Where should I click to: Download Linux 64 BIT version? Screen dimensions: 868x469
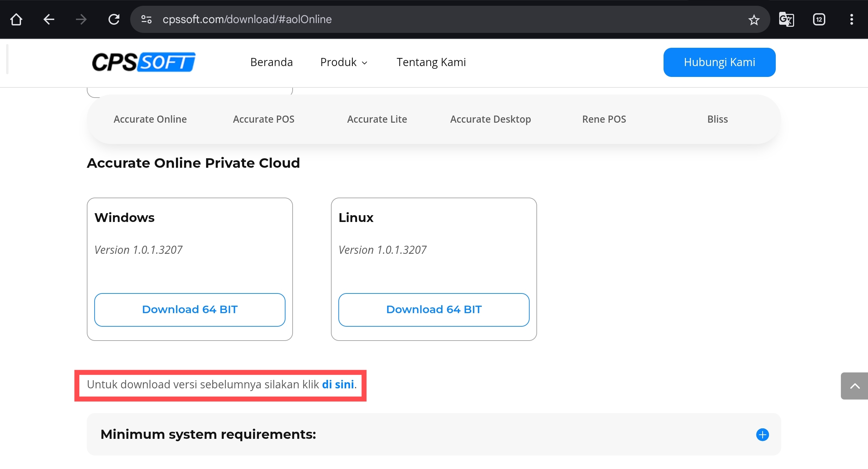point(434,310)
